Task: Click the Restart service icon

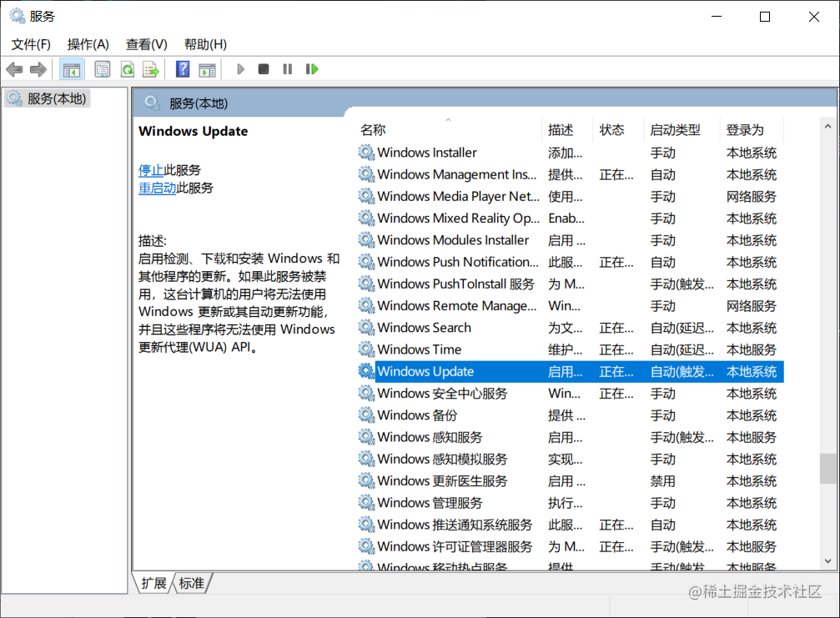Action: [311, 68]
